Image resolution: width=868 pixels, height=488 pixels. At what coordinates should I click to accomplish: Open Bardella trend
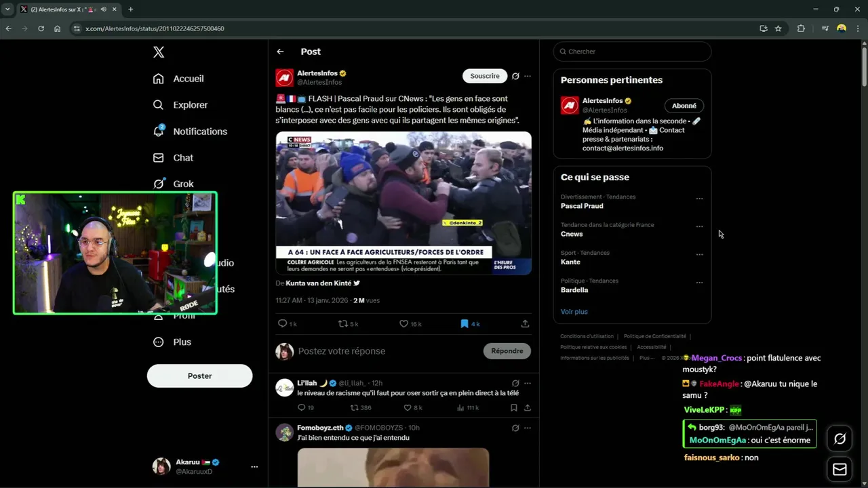coord(574,290)
